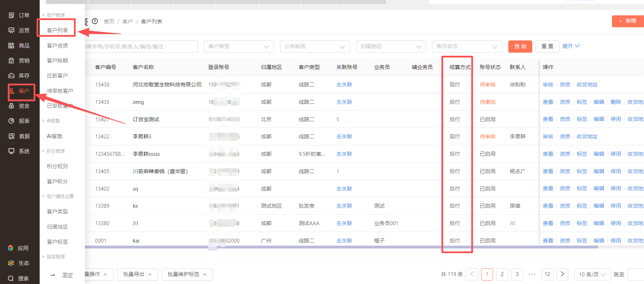Open the 公有标签 filter dropdown
644x284 pixels.
315,46
